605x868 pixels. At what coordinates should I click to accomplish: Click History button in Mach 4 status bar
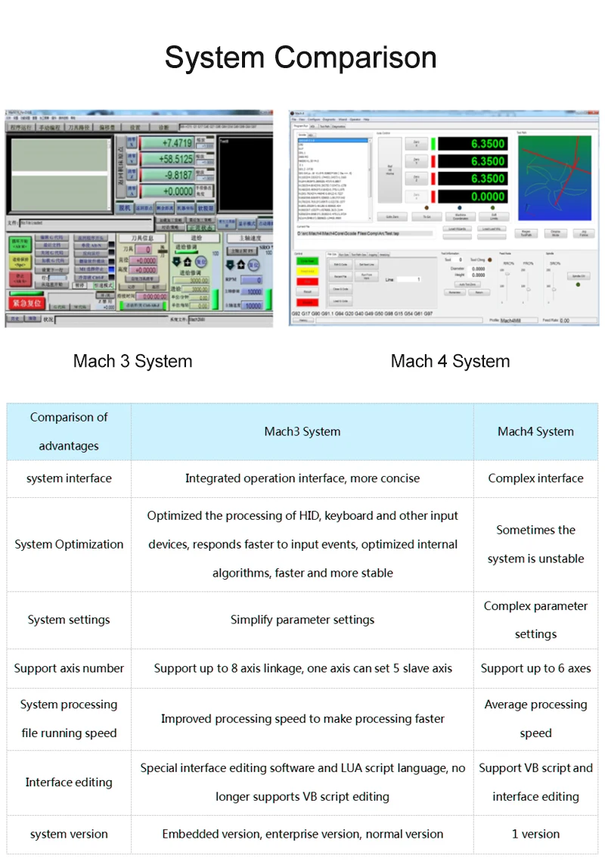tap(303, 320)
